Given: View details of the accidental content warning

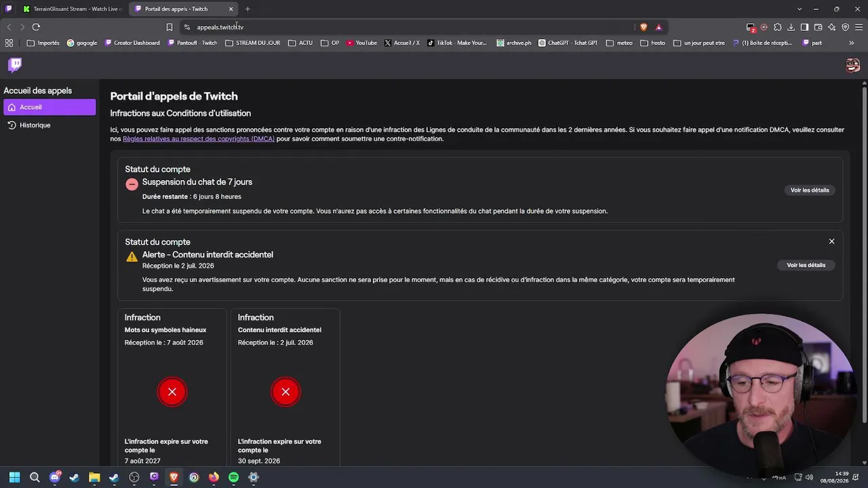Looking at the screenshot, I should click(x=806, y=266).
